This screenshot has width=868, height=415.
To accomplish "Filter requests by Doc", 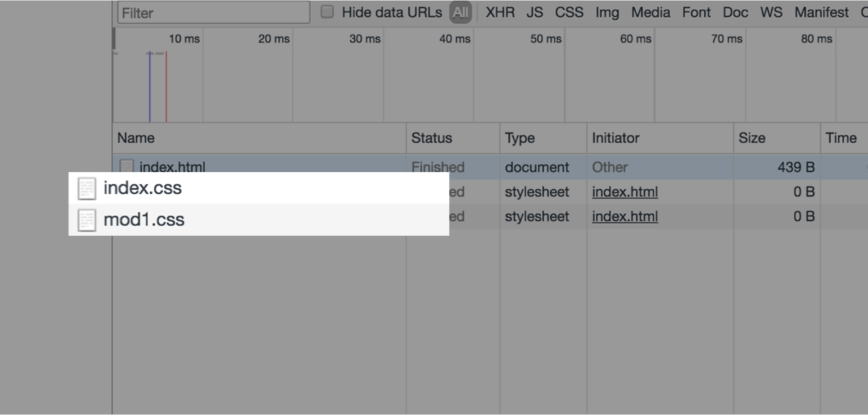I will [735, 12].
